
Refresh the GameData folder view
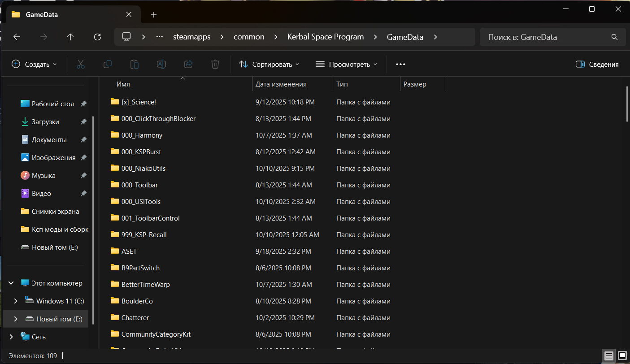97,37
